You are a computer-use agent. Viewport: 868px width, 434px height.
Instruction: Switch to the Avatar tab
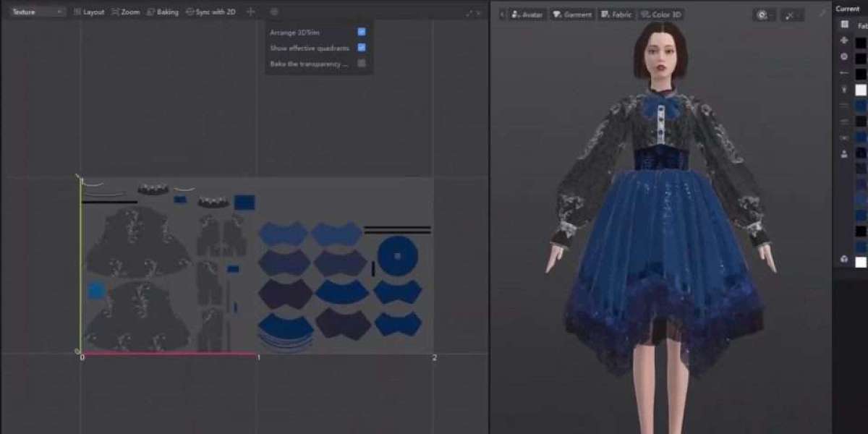point(527,14)
